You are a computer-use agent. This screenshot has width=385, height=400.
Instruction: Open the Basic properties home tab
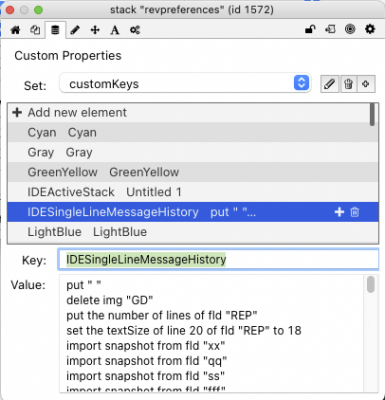click(x=15, y=30)
